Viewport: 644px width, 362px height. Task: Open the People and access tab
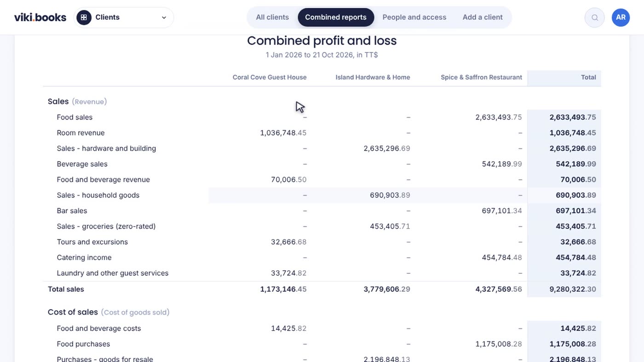(414, 17)
